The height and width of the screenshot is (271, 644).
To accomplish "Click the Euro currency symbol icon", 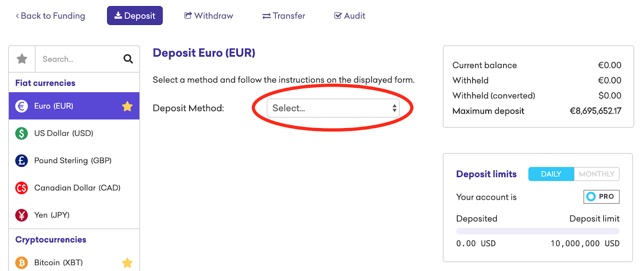I will pos(22,106).
